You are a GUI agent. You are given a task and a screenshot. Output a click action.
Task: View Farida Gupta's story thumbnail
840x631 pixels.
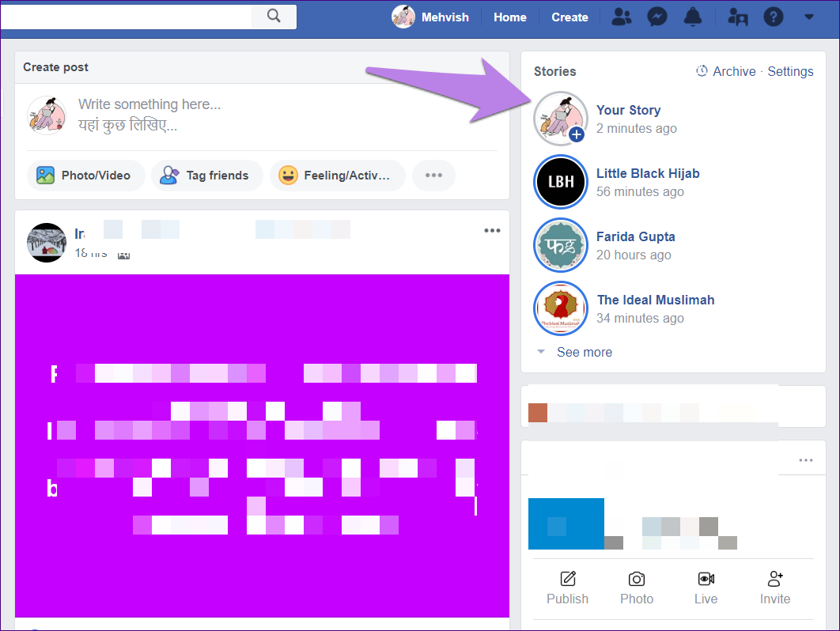561,245
